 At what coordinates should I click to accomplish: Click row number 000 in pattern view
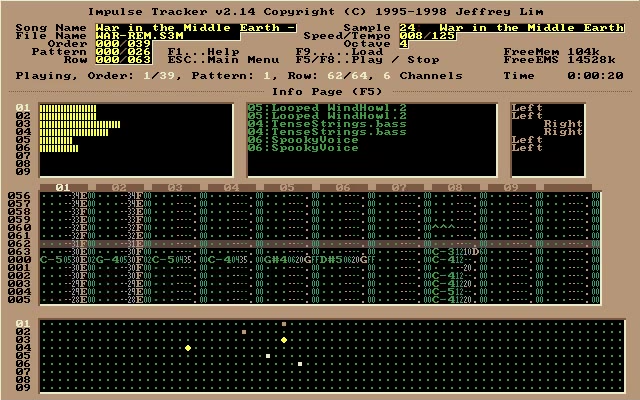[19, 260]
